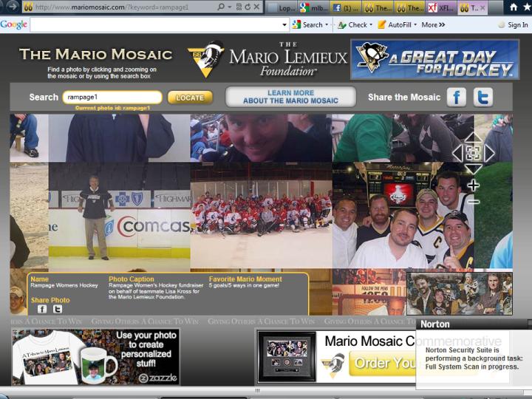Image resolution: width=532 pixels, height=399 pixels.
Task: Share photo on Facebook in info panel
Action: (42, 309)
